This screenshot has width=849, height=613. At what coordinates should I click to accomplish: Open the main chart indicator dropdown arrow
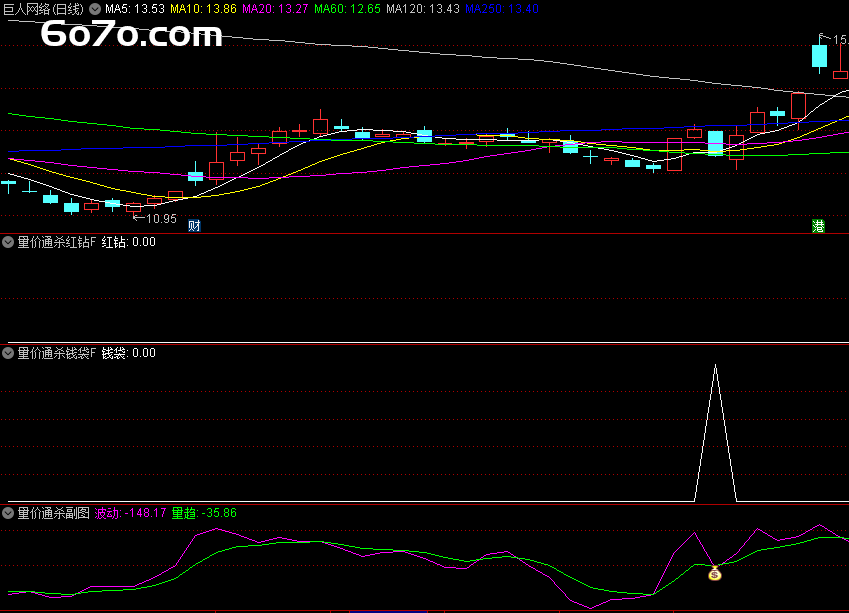click(95, 9)
